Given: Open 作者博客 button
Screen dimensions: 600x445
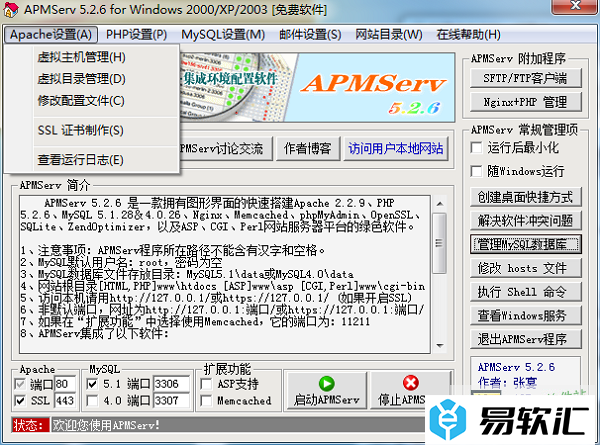Looking at the screenshot, I should (x=308, y=148).
